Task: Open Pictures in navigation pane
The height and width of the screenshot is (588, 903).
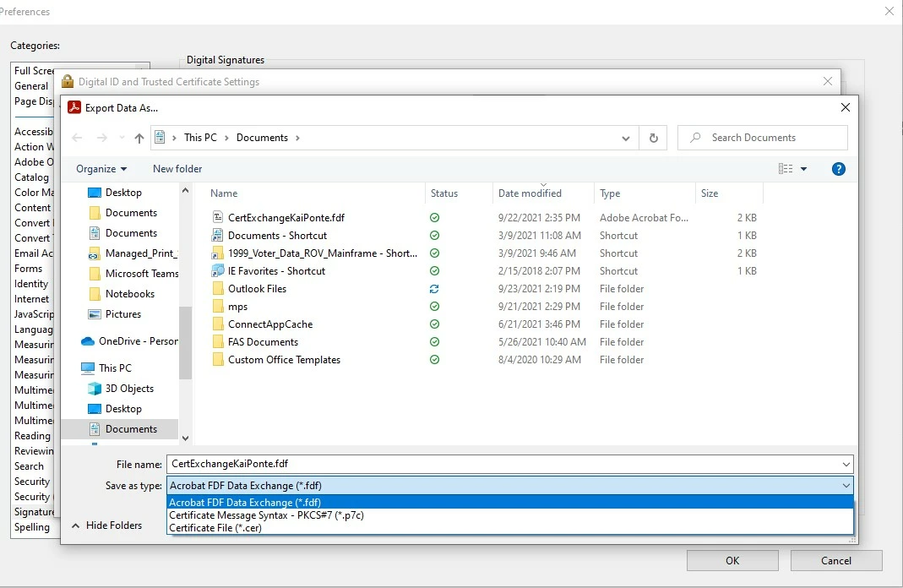Action: point(122,314)
